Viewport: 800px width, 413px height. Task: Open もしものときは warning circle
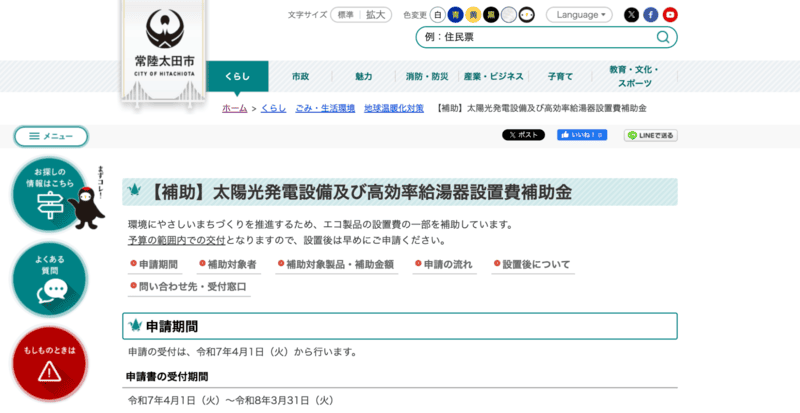click(x=49, y=365)
